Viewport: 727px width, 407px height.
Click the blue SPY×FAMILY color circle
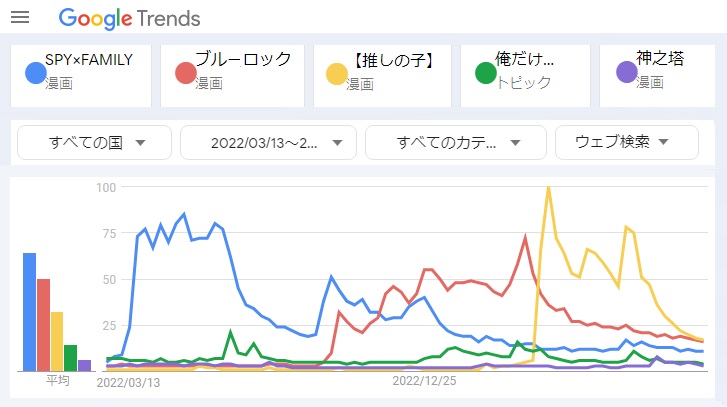[x=35, y=73]
